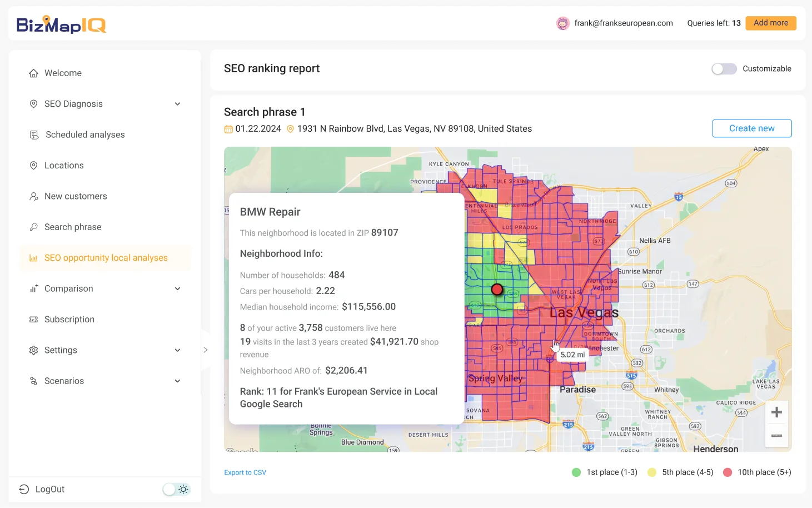
Task: Open New customers via its sidebar icon
Action: (x=34, y=196)
